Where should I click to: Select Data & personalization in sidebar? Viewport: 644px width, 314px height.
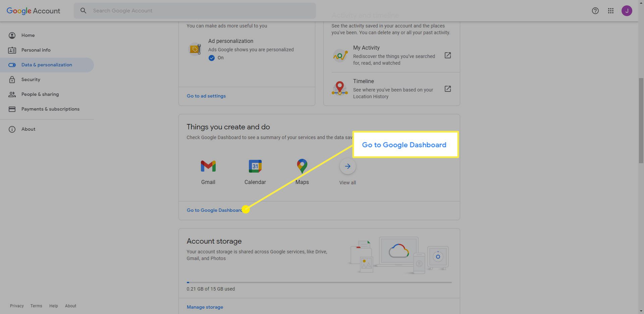pos(47,65)
